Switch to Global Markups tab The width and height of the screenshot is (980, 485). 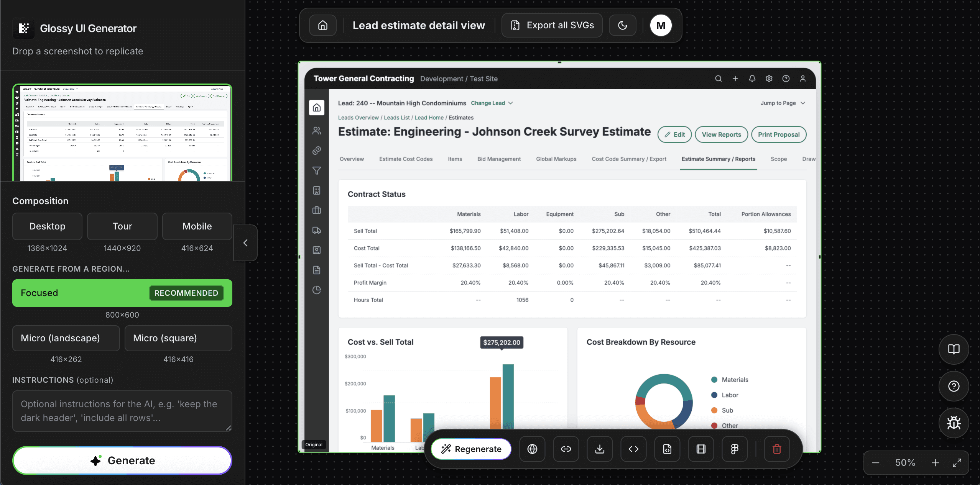pyautogui.click(x=556, y=159)
